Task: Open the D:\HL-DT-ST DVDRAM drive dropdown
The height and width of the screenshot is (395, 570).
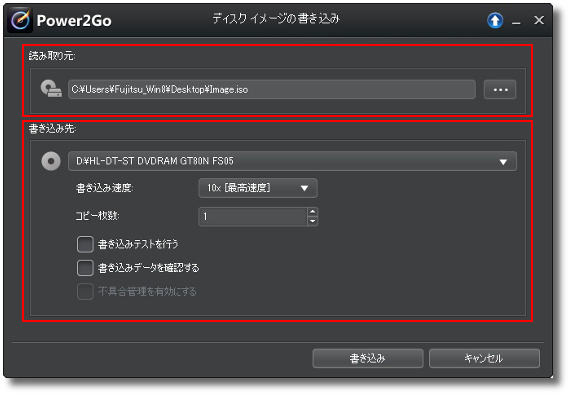Action: tap(292, 161)
